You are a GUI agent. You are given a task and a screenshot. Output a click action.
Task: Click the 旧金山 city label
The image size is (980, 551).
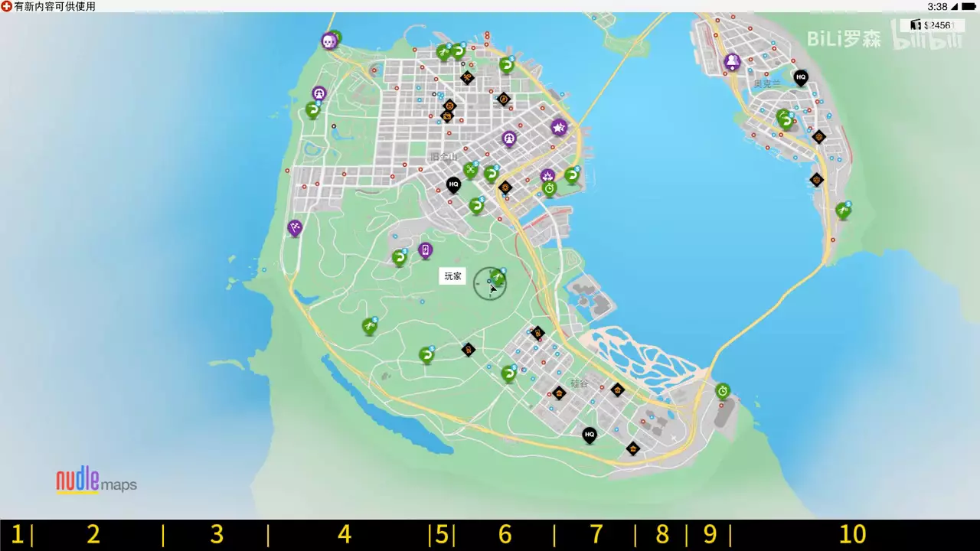click(443, 157)
